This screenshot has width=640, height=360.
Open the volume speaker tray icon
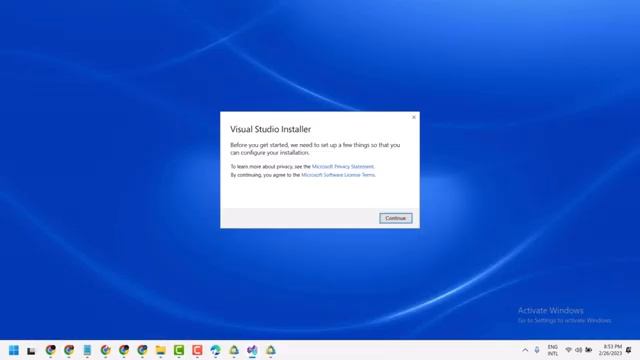click(x=578, y=350)
